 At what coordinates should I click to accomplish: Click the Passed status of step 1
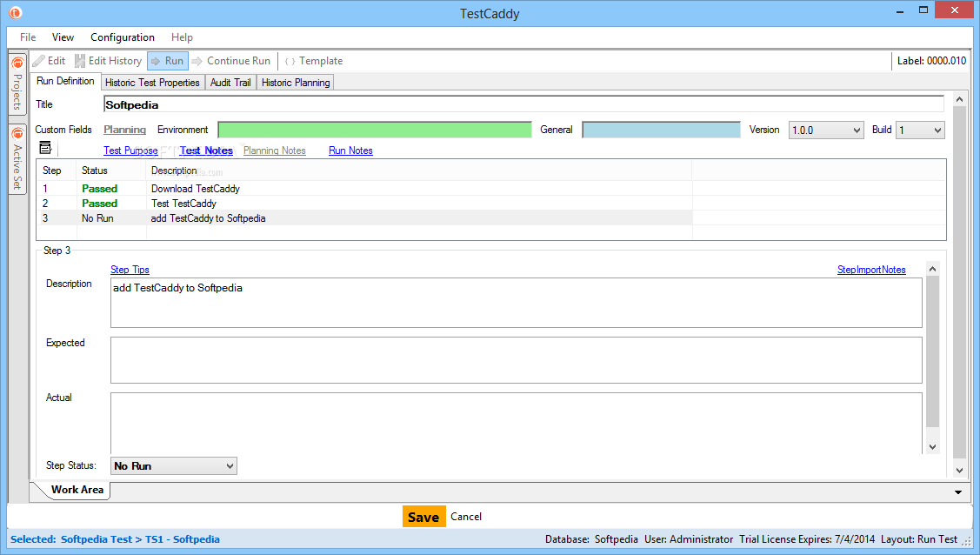pyautogui.click(x=99, y=189)
